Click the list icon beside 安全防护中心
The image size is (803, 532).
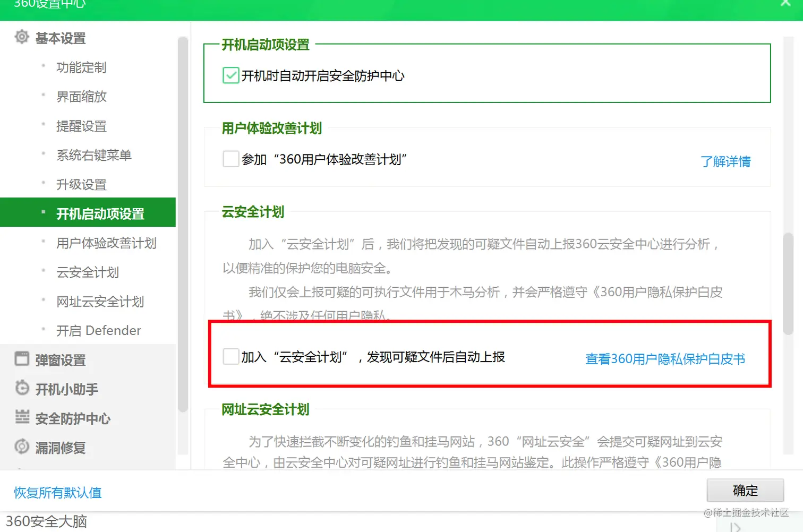tap(22, 417)
